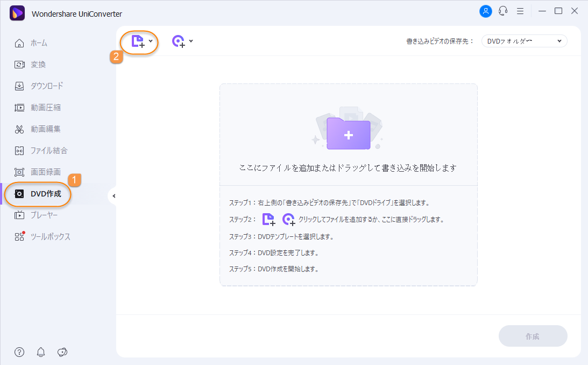Image resolution: width=588 pixels, height=365 pixels.
Task: Click the Wondershare UniConverter logo icon
Action: coord(17,13)
